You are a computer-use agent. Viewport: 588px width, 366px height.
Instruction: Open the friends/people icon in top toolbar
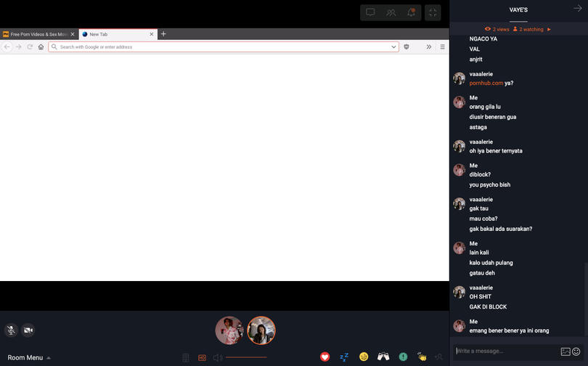click(x=391, y=12)
